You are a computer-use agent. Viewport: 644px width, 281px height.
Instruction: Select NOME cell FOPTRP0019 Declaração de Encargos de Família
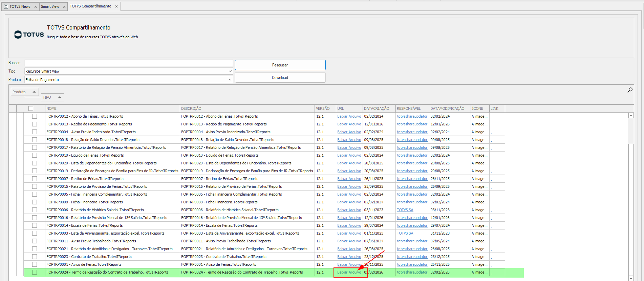tap(112, 171)
